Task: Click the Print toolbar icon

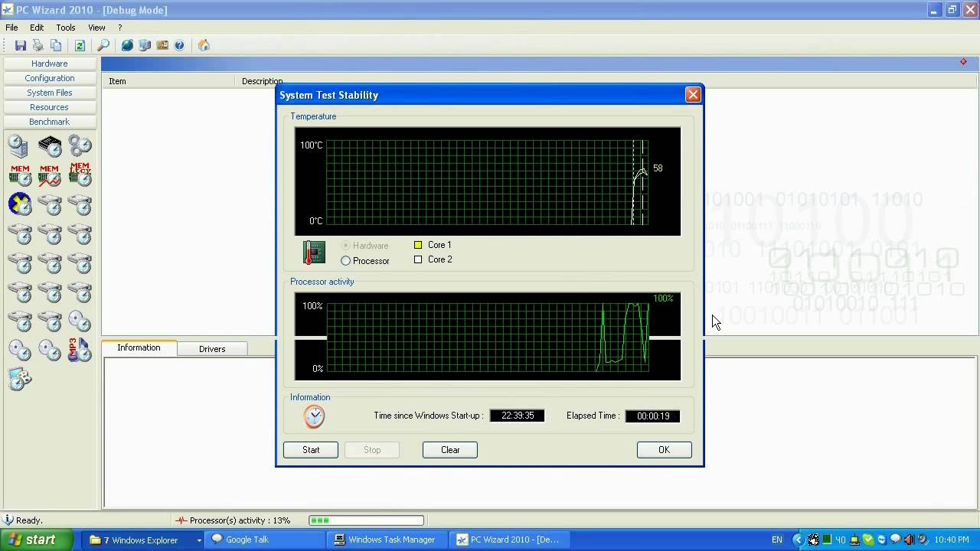Action: click(x=38, y=45)
